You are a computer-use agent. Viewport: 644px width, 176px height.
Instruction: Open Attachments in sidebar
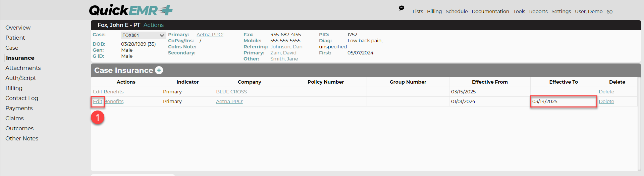(x=23, y=68)
